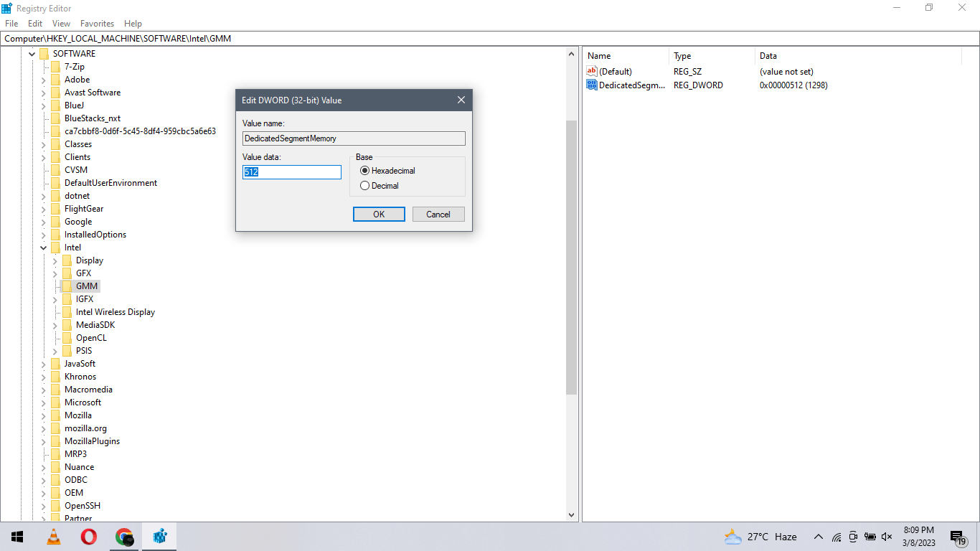Click the tree scrollbar down arrow
980x551 pixels.
pos(572,514)
